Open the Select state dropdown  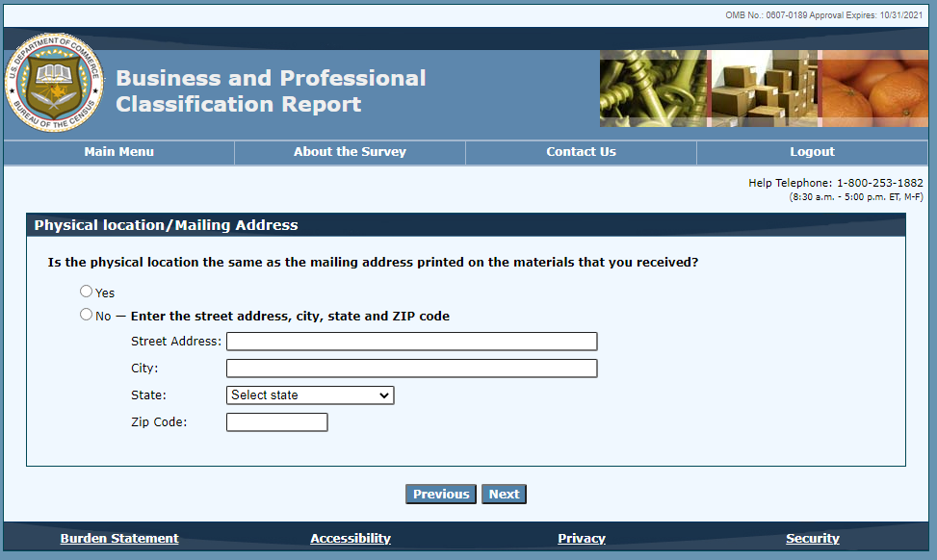310,395
